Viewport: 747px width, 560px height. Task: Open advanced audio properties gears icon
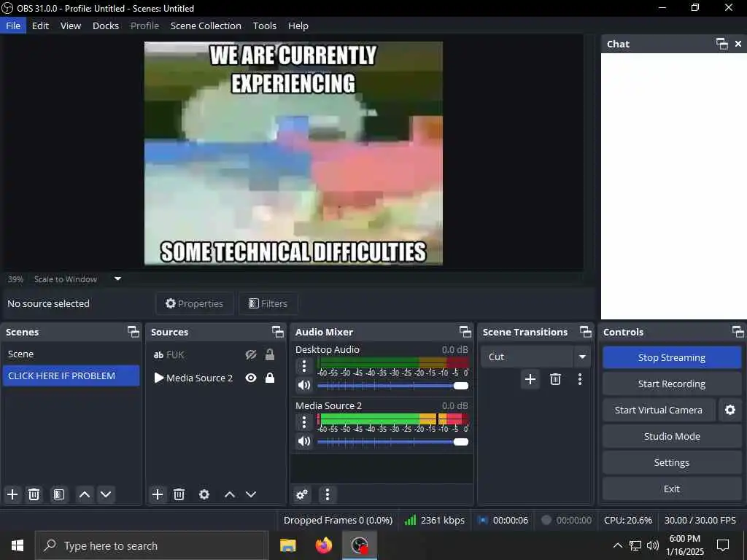(302, 494)
